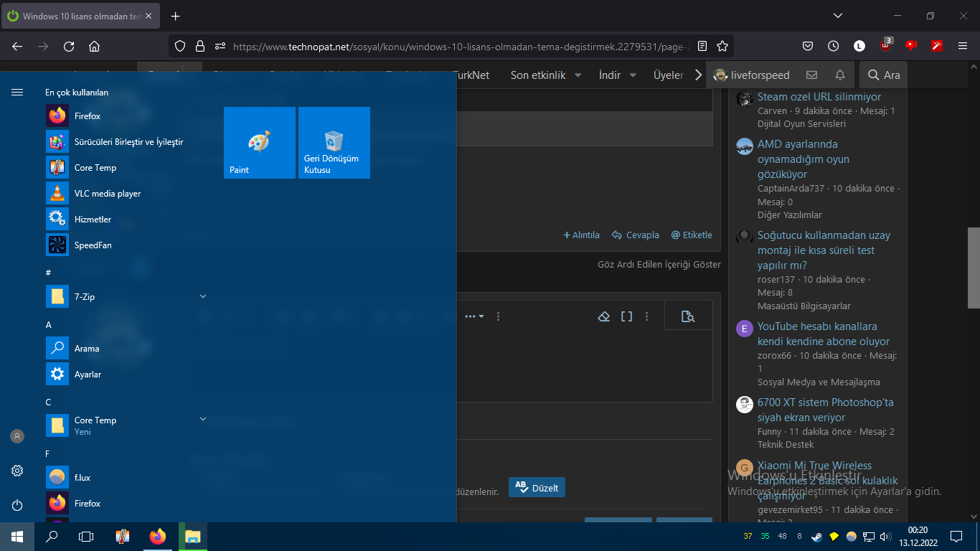The width and height of the screenshot is (980, 551).
Task: Click the Etiketle link
Action: (x=692, y=235)
